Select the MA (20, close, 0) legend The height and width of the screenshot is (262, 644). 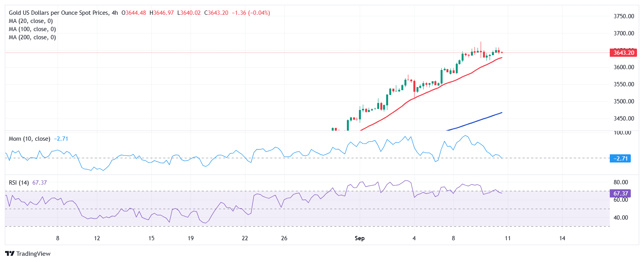tap(31, 21)
